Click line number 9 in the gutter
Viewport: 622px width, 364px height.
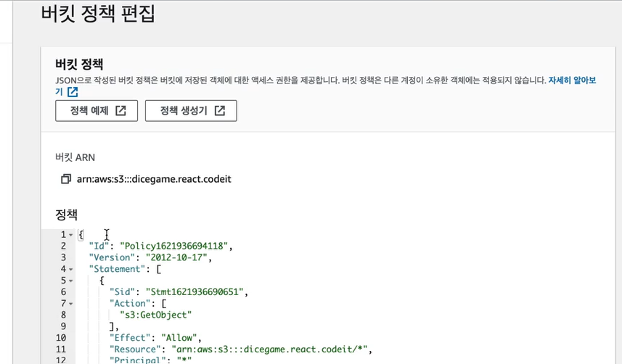tap(63, 327)
